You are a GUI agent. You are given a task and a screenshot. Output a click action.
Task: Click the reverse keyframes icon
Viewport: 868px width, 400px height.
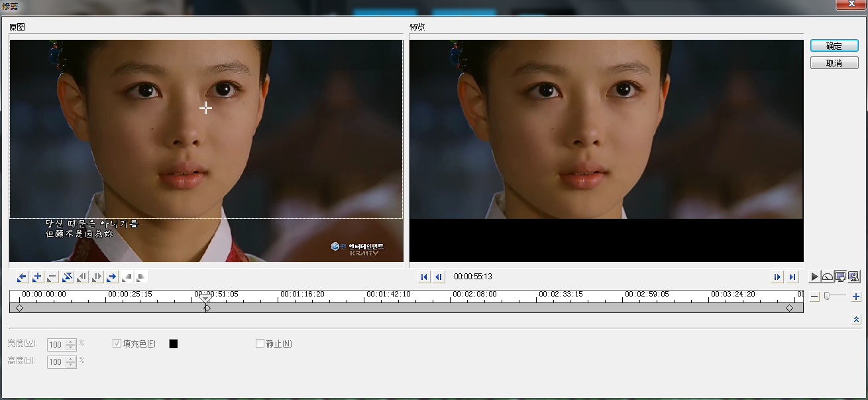click(x=67, y=277)
